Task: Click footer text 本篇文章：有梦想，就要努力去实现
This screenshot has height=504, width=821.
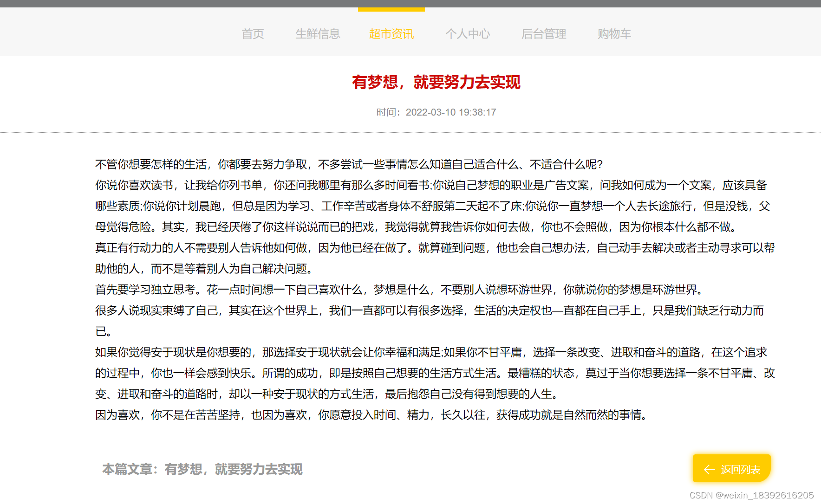Action: [x=202, y=469]
